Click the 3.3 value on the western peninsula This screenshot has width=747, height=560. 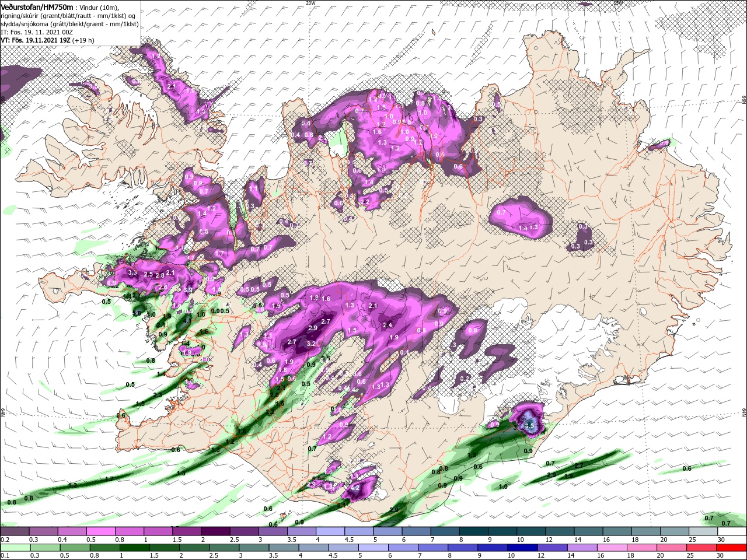point(132,272)
